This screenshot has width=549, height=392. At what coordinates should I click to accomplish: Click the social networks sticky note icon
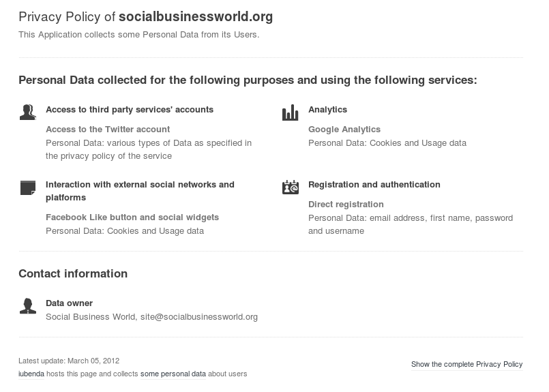point(27,187)
